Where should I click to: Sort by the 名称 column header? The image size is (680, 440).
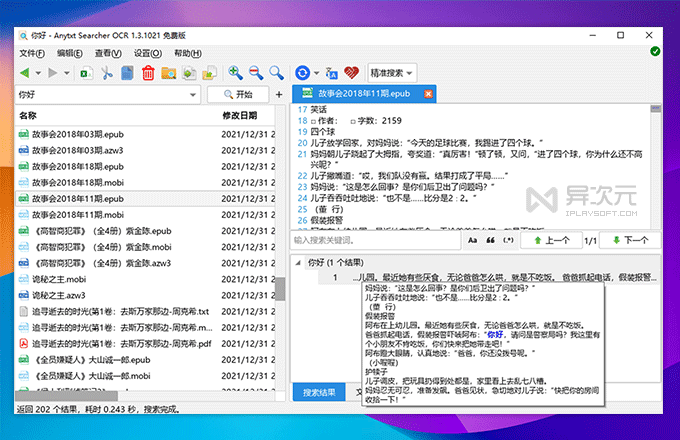28,115
